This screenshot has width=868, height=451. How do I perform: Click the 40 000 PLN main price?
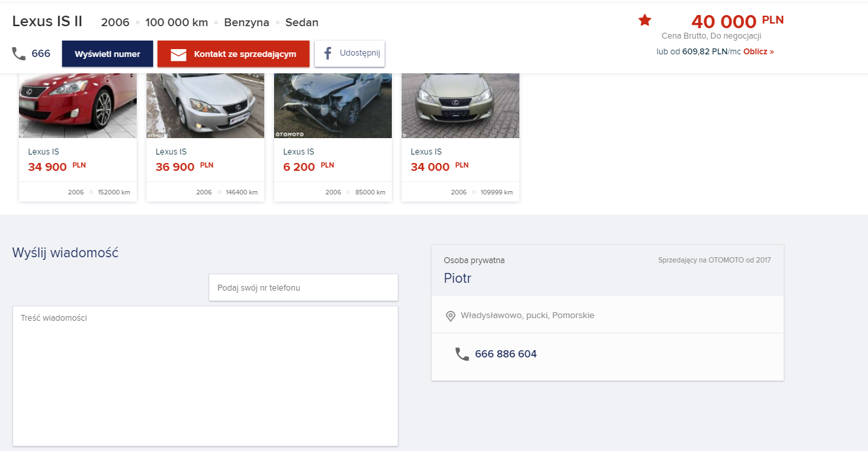pyautogui.click(x=737, y=22)
